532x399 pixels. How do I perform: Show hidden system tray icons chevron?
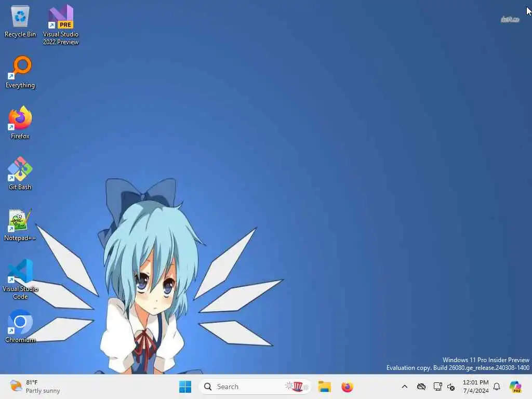[404, 387]
